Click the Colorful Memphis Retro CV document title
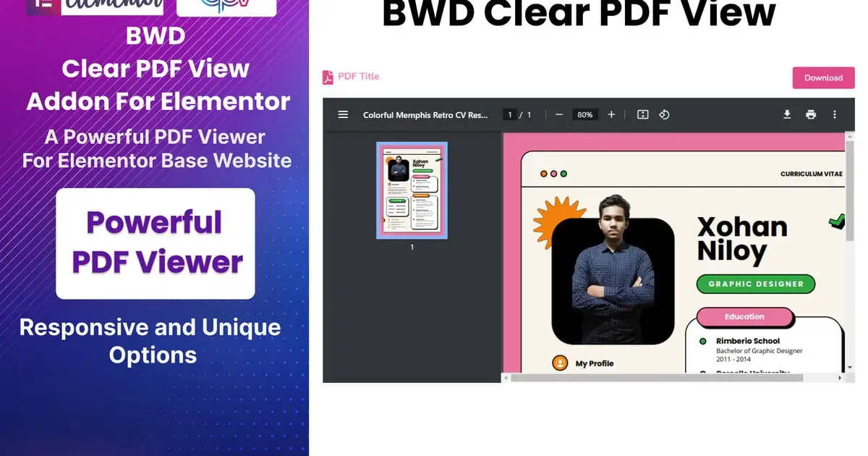Image resolution: width=868 pixels, height=456 pixels. [425, 114]
